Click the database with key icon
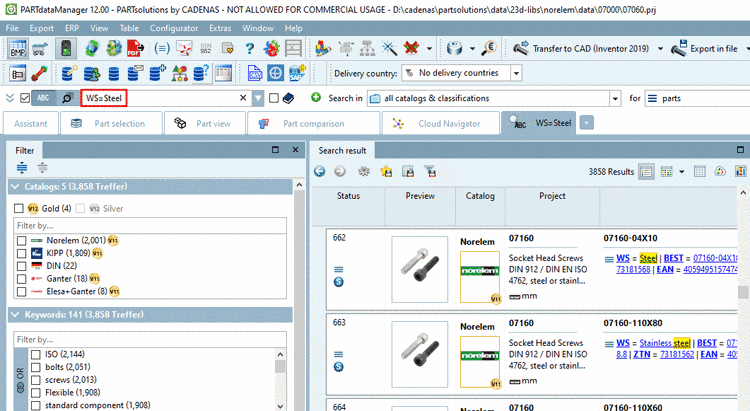Screen dimensions: 750x411 point(69,73)
